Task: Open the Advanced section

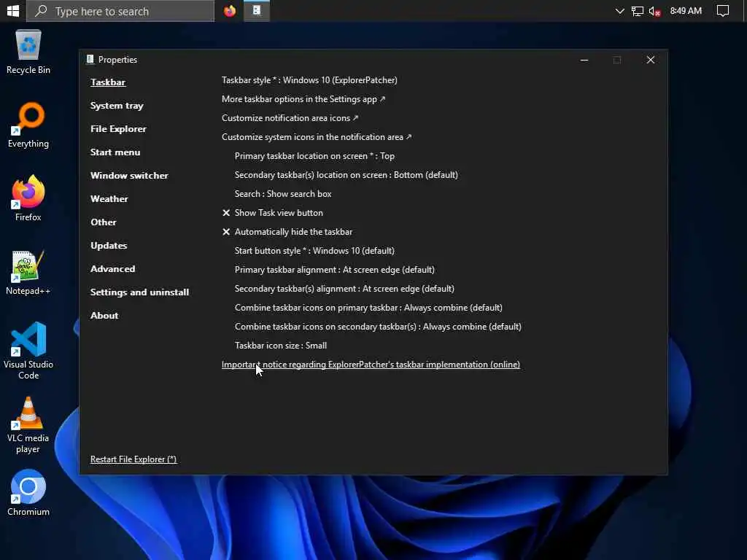Action: 113,268
